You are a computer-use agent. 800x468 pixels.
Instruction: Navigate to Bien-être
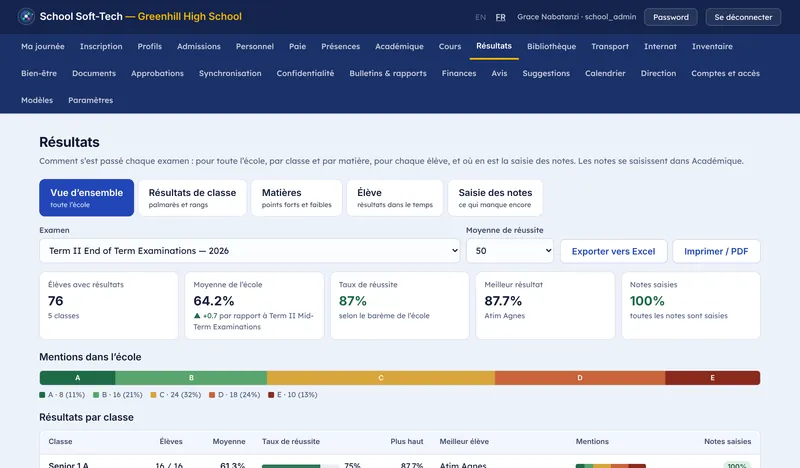pos(39,73)
